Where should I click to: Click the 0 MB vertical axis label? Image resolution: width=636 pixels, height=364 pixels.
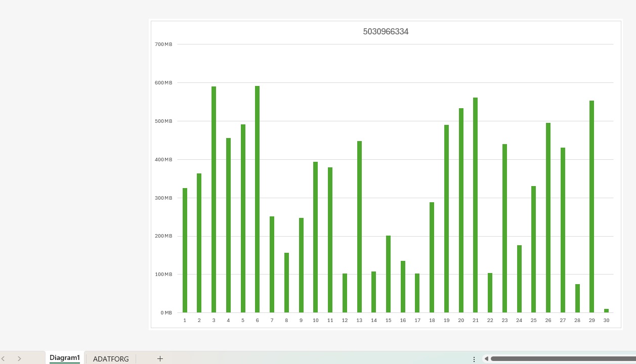pyautogui.click(x=166, y=312)
